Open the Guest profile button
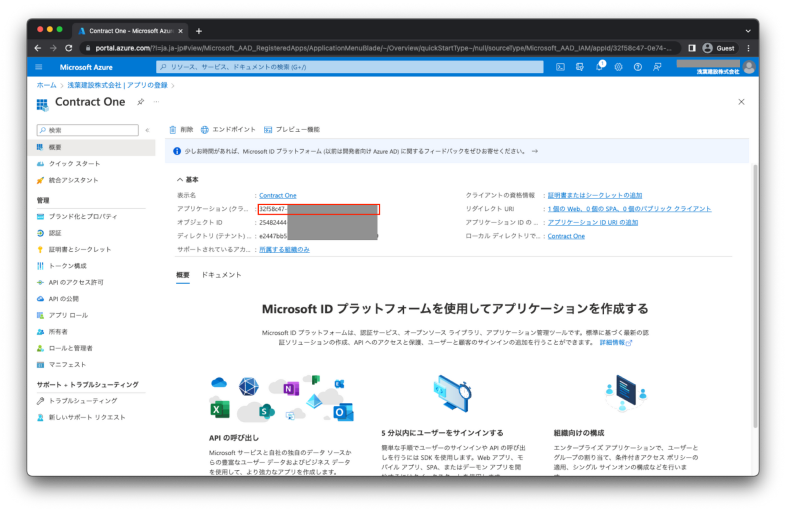 click(x=720, y=48)
